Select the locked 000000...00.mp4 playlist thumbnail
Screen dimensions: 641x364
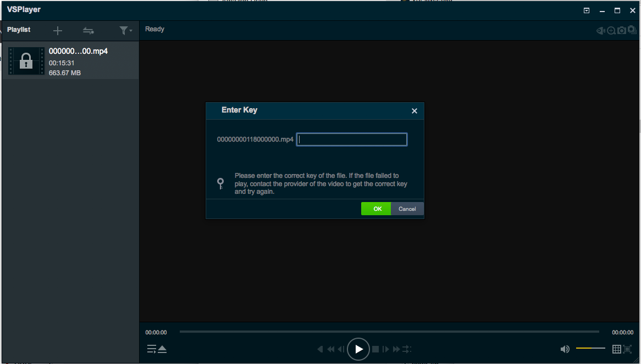[x=26, y=60]
